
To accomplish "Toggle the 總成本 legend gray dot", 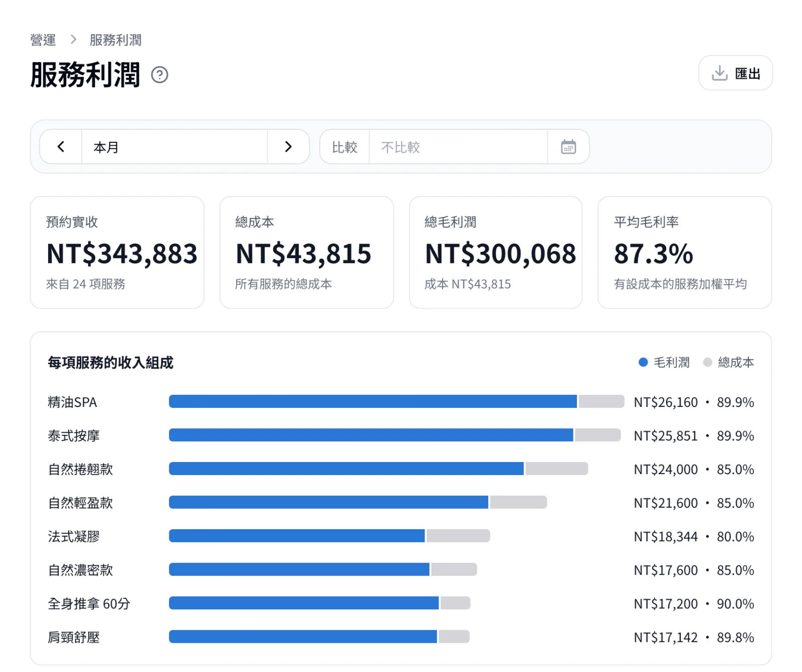I will pyautogui.click(x=707, y=362).
